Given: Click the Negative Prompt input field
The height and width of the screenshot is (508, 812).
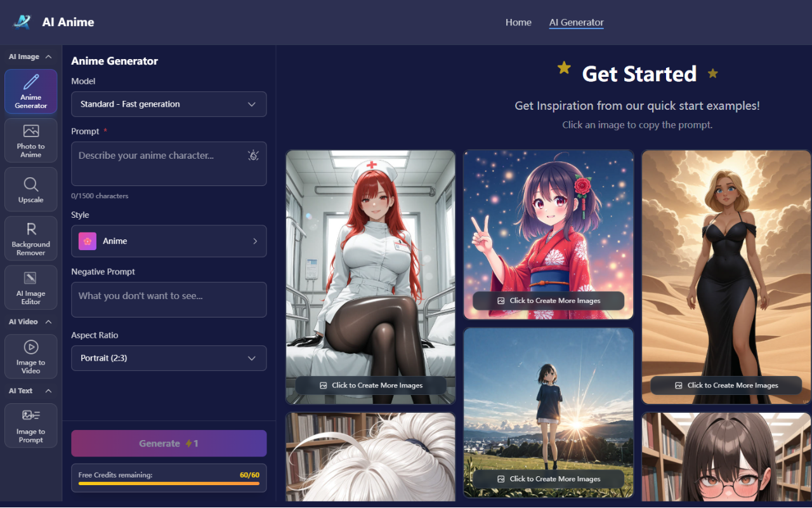Looking at the screenshot, I should click(x=168, y=299).
